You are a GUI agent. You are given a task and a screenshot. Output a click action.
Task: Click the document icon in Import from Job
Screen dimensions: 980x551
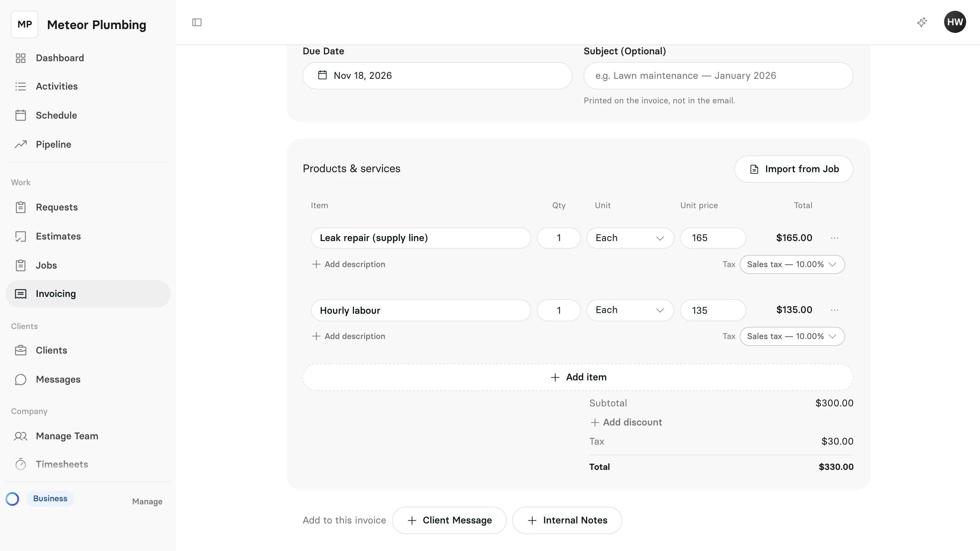click(754, 169)
